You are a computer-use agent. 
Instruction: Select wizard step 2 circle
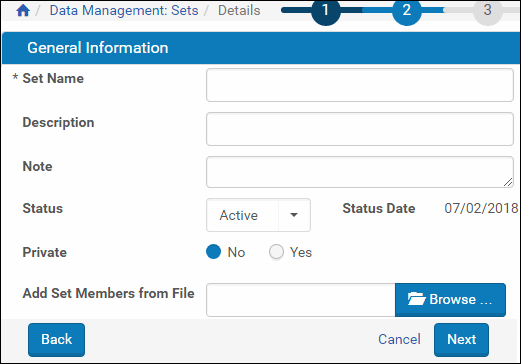406,10
